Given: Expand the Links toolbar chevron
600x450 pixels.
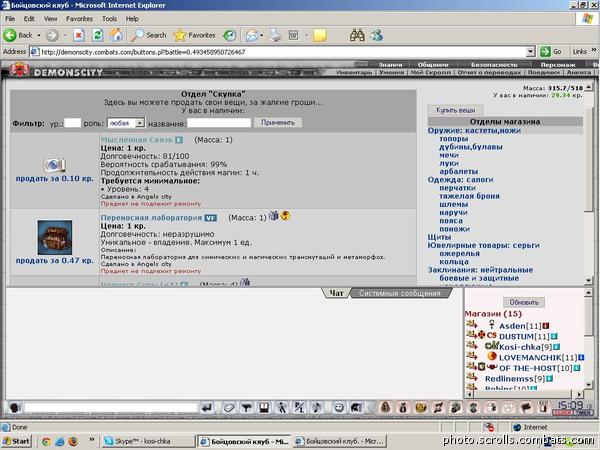Looking at the screenshot, I should (x=593, y=50).
